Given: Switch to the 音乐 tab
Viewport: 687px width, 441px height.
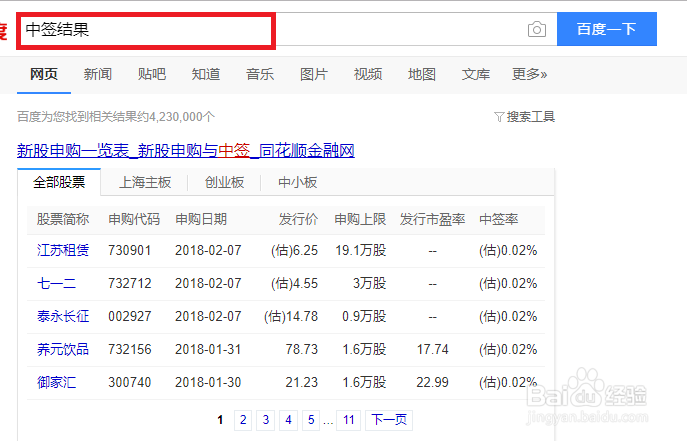Looking at the screenshot, I should [260, 74].
